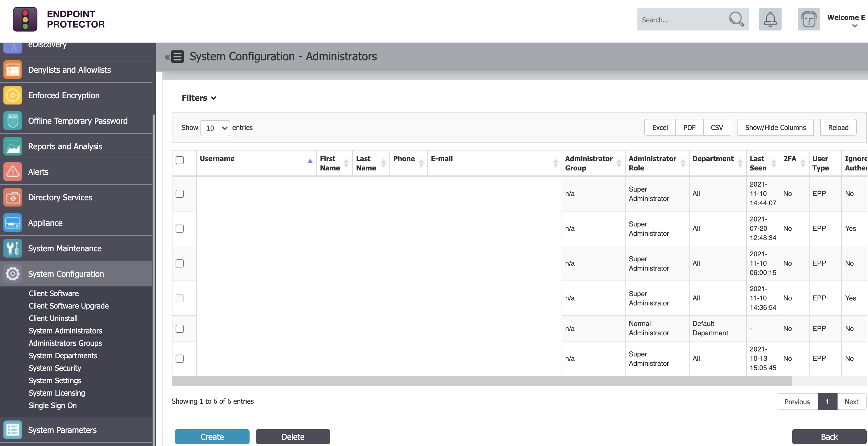Viewport: 868px width, 446px height.
Task: Click the Reports and Analysis chart icon
Action: tap(13, 146)
